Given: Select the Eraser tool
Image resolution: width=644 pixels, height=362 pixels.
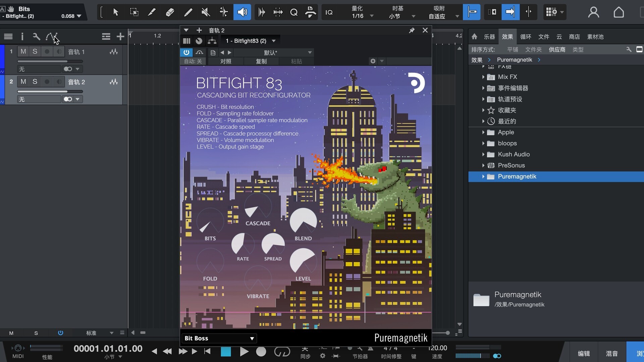Looking at the screenshot, I should point(170,12).
